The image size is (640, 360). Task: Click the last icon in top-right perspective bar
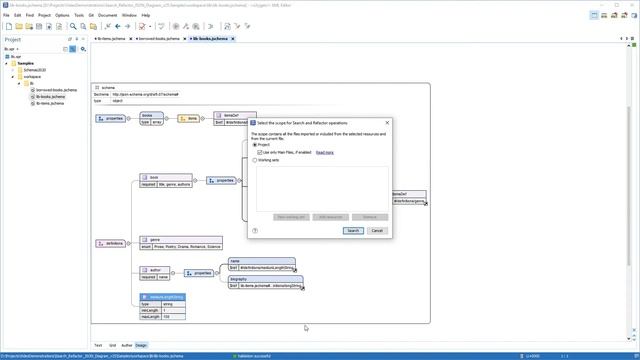tap(634, 15)
